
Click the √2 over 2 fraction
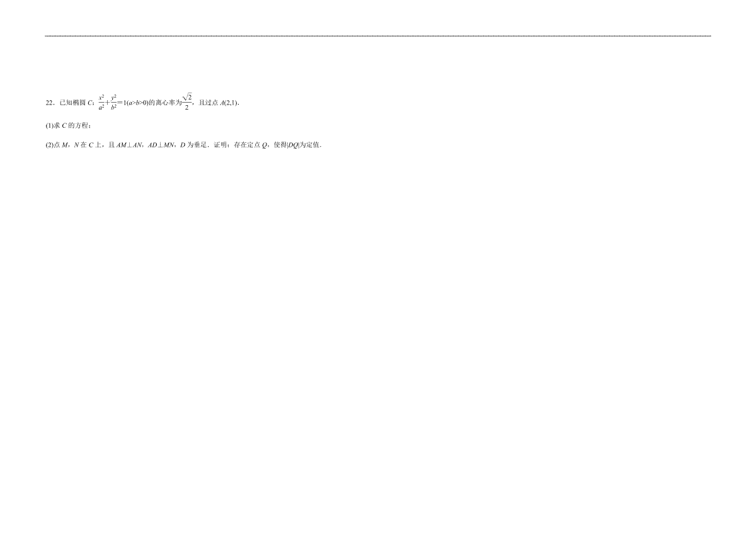tap(187, 101)
